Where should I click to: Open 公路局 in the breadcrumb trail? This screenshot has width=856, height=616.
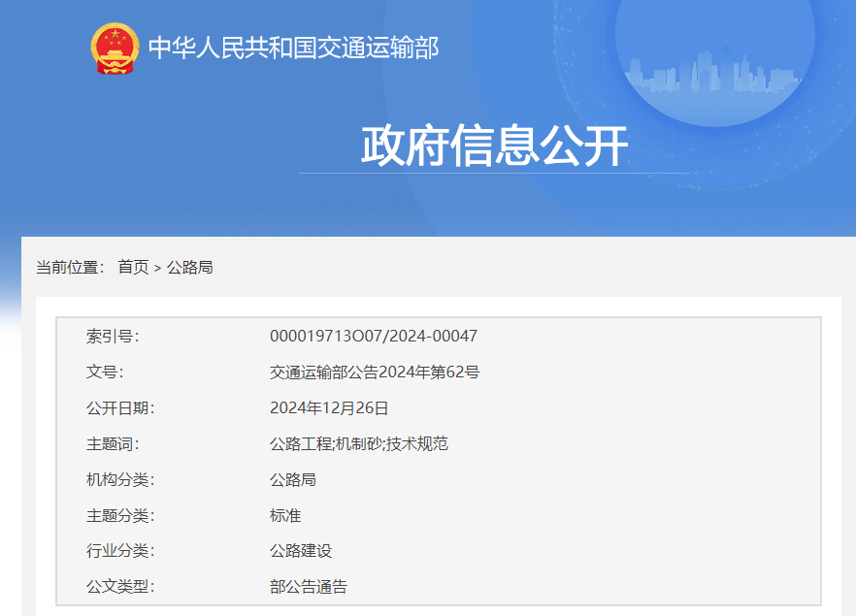[x=189, y=267]
